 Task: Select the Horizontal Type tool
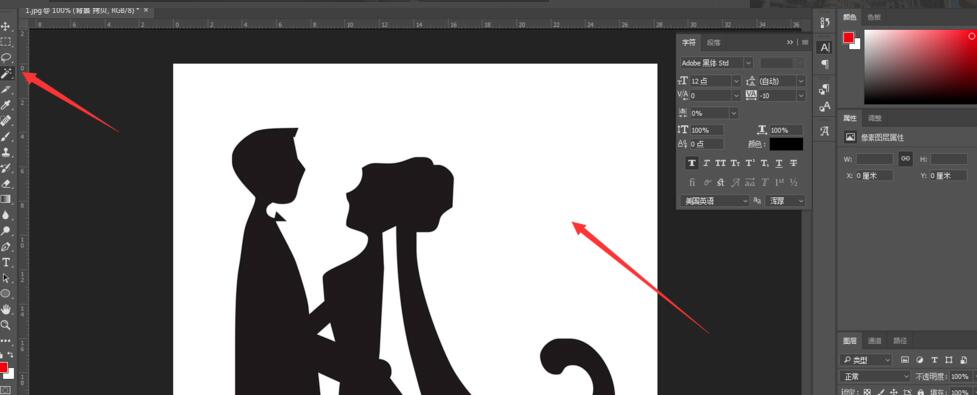click(6, 262)
